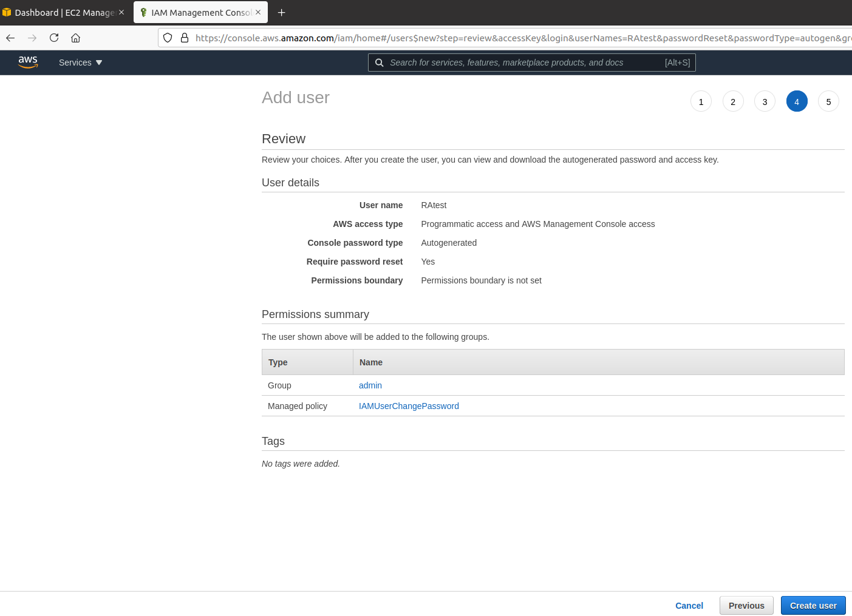Close the Dashboard EC2 tab
Viewport: 852px width, 616px height.
[121, 12]
